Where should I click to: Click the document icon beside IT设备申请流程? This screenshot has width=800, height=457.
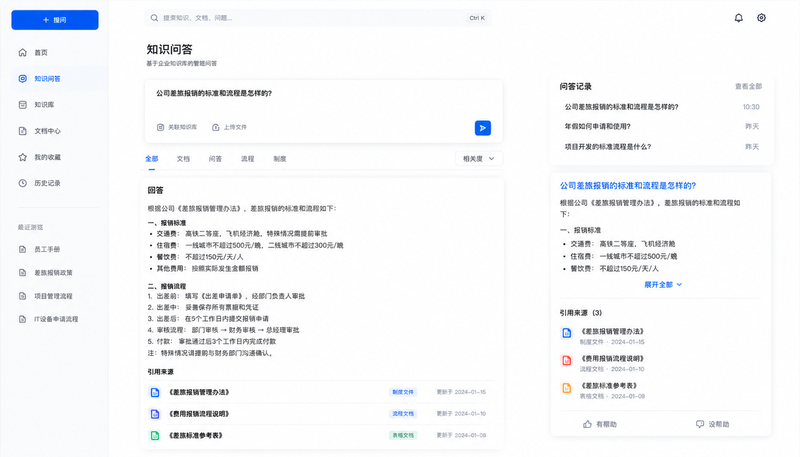tap(22, 319)
